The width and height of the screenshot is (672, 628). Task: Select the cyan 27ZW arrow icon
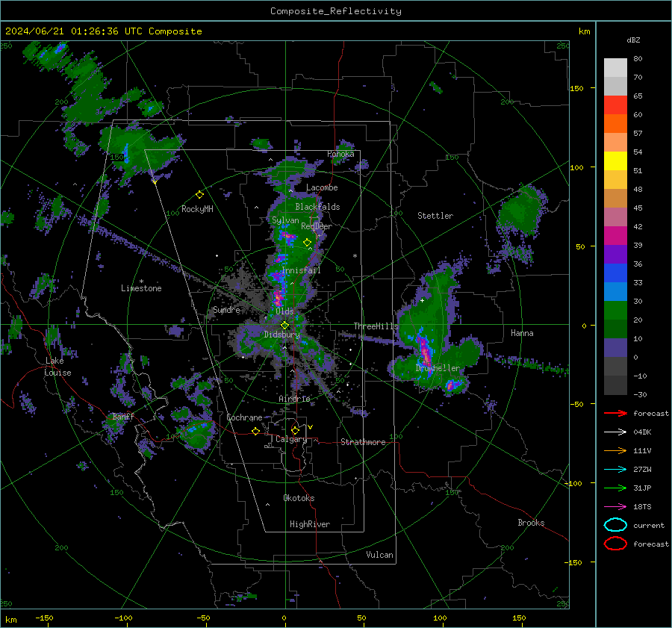tap(615, 470)
